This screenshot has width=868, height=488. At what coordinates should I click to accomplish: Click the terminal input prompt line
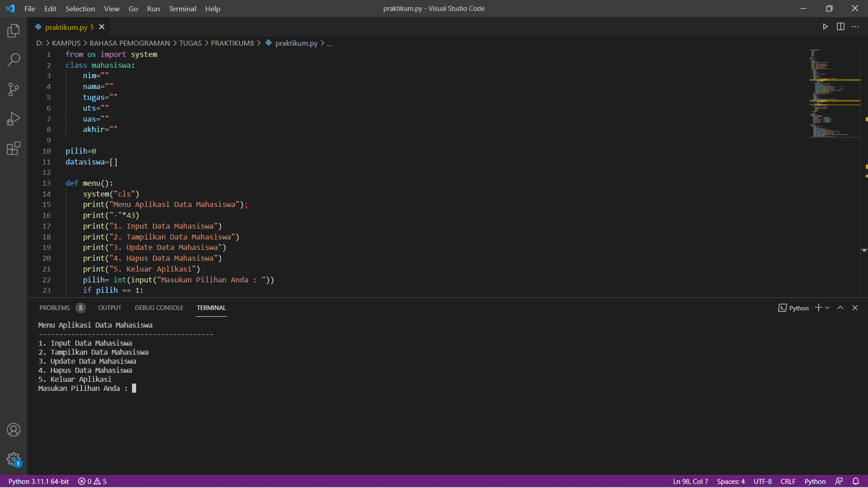[87, 388]
